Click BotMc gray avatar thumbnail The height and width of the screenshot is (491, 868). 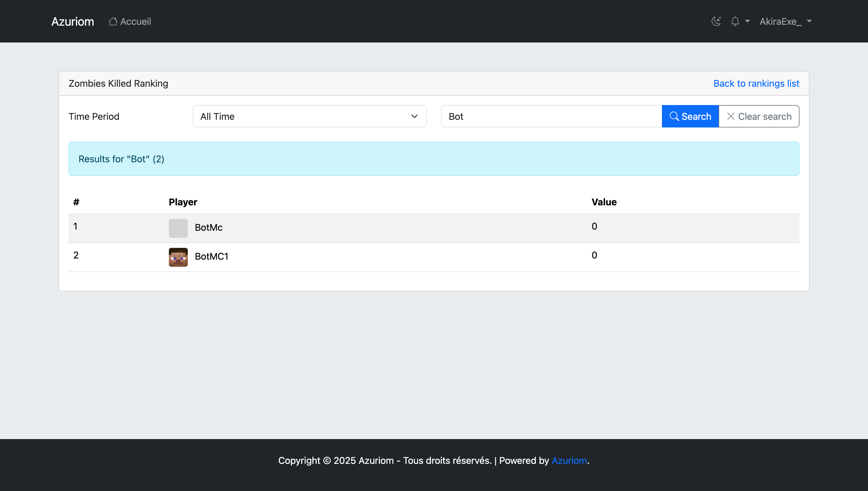point(178,228)
